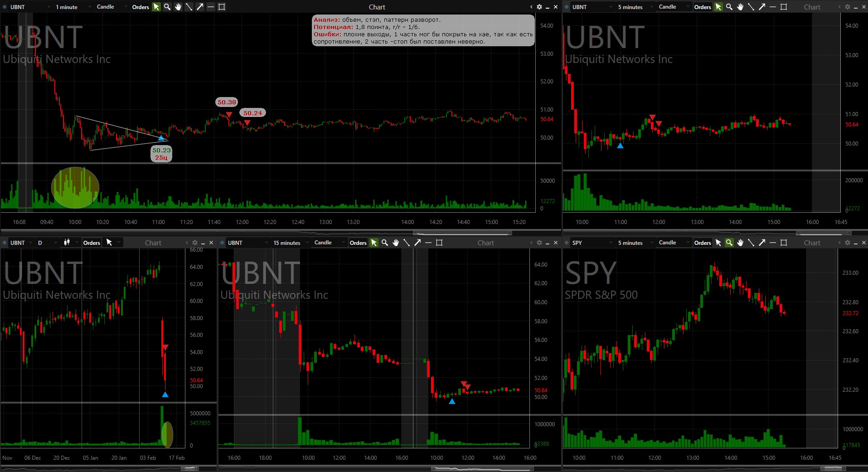Click 50.38 sell order label
This screenshot has width=868, height=472.
227,102
